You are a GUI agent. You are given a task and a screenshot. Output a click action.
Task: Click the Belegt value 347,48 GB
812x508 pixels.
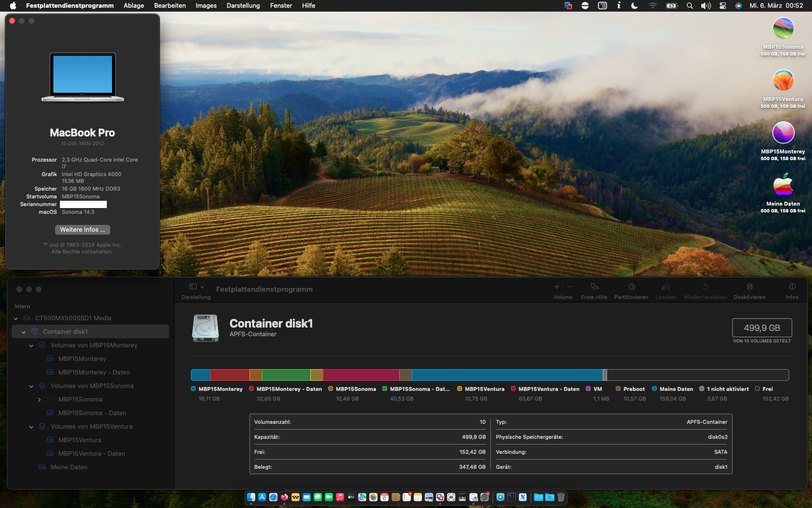pos(472,467)
